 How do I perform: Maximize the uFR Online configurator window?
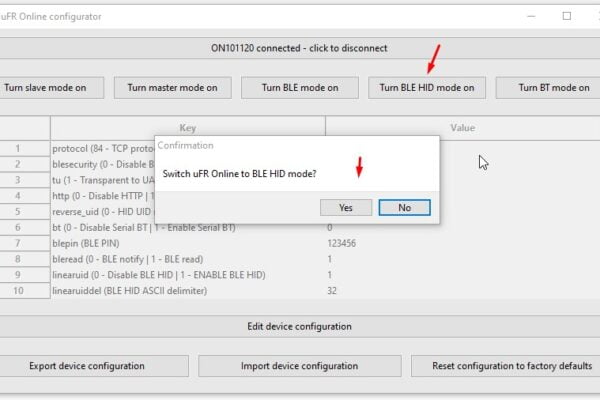click(x=567, y=16)
